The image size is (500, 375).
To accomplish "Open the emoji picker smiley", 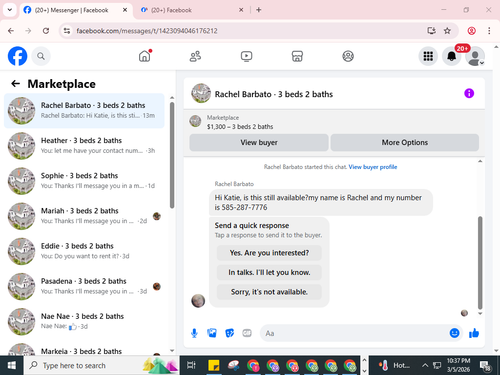I will click(454, 333).
